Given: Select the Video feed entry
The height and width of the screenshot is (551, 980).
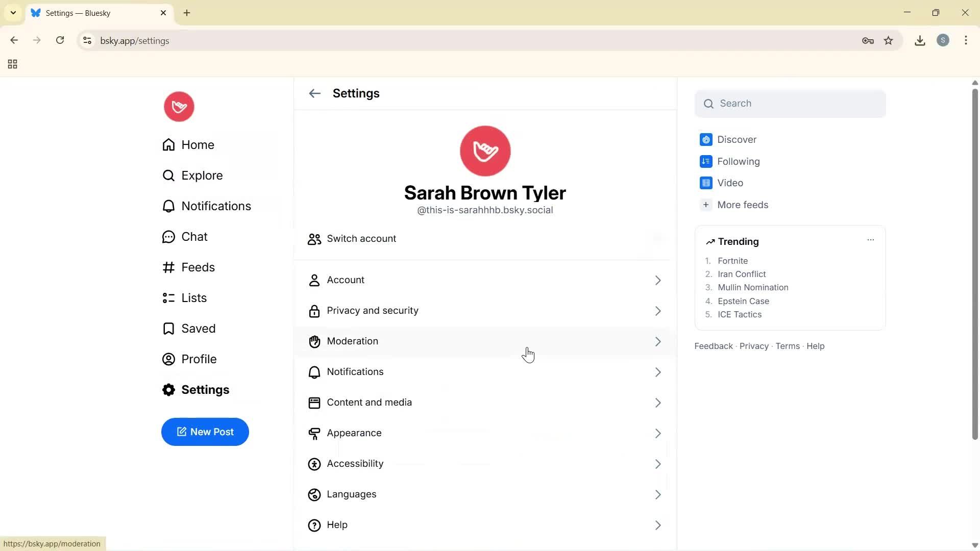Looking at the screenshot, I should [730, 183].
